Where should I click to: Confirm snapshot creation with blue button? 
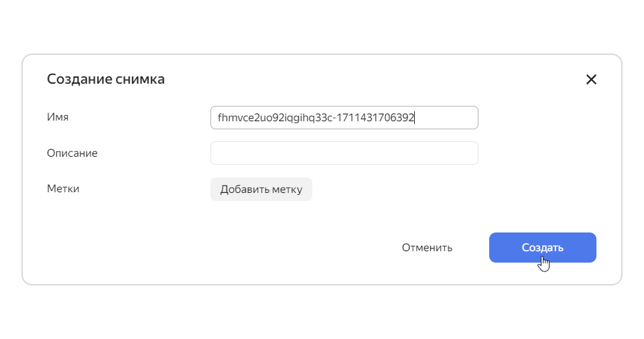tap(543, 247)
